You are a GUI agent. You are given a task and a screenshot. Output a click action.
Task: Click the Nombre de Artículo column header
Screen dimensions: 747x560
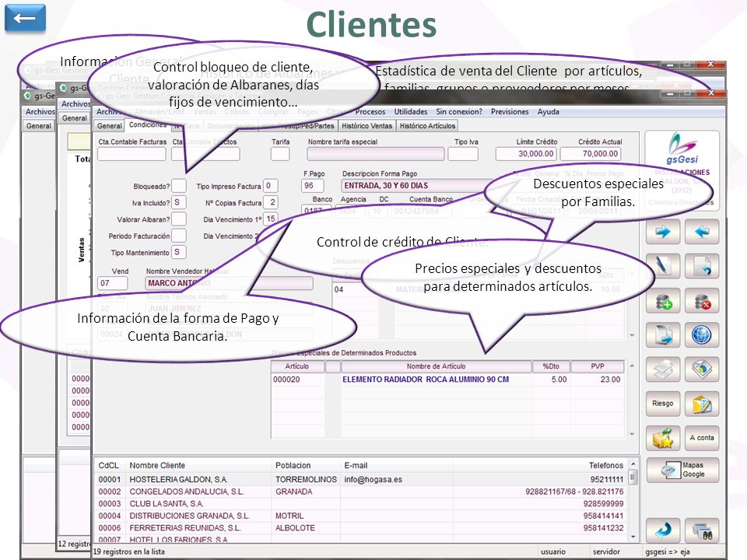click(436, 366)
